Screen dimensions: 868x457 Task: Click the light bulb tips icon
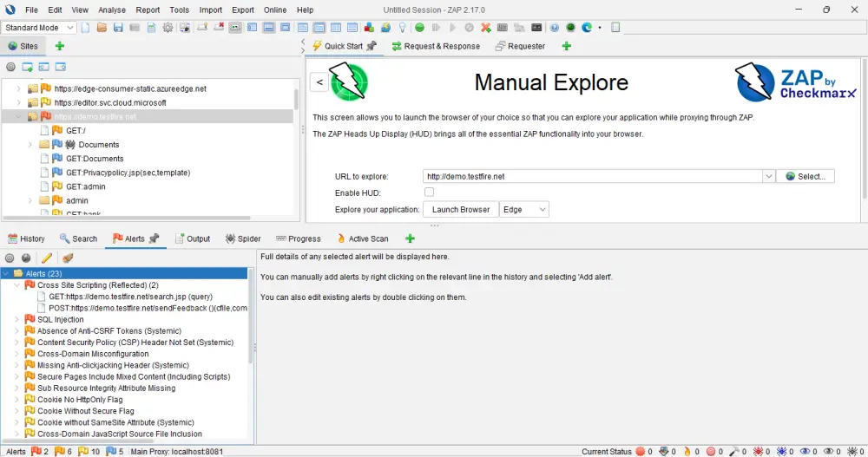click(x=403, y=28)
